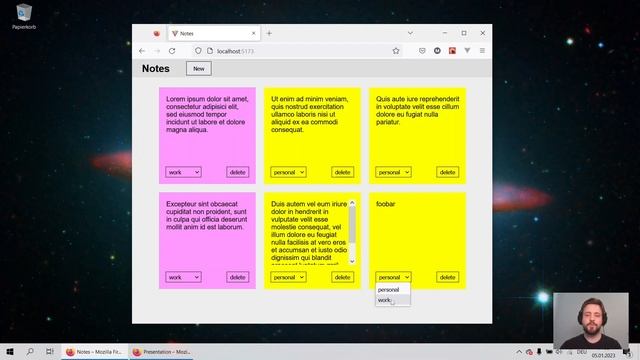Bookmark this page with the star icon
Image resolution: width=640 pixels, height=360 pixels.
396,51
